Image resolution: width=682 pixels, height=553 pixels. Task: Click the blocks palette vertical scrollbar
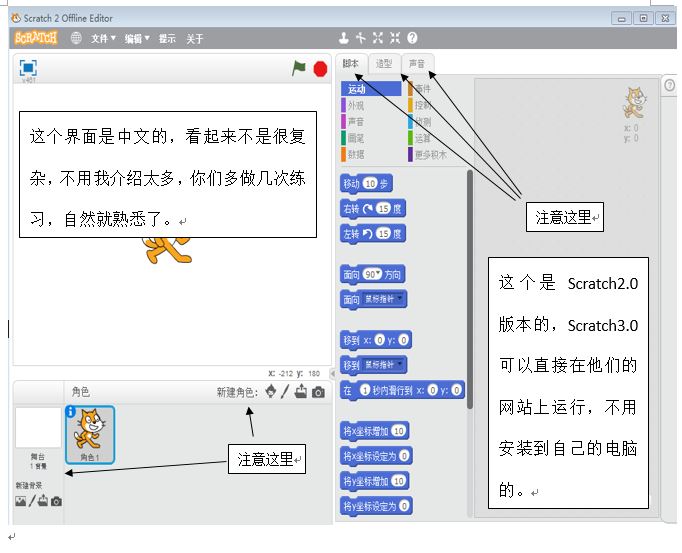coord(470,289)
